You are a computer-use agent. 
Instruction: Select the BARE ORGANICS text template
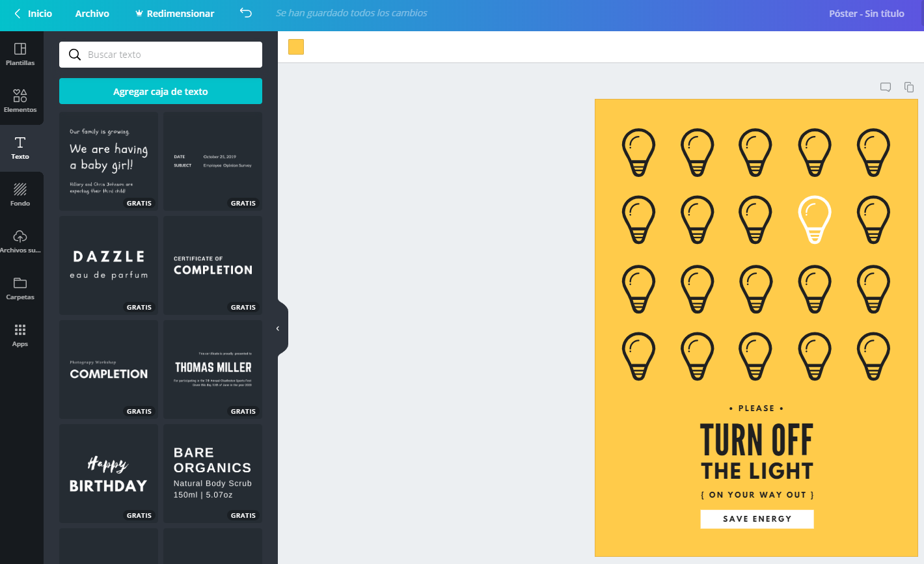213,474
